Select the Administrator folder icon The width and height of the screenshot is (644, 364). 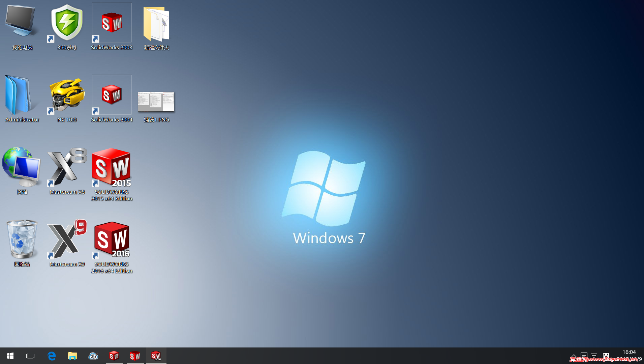[22, 99]
